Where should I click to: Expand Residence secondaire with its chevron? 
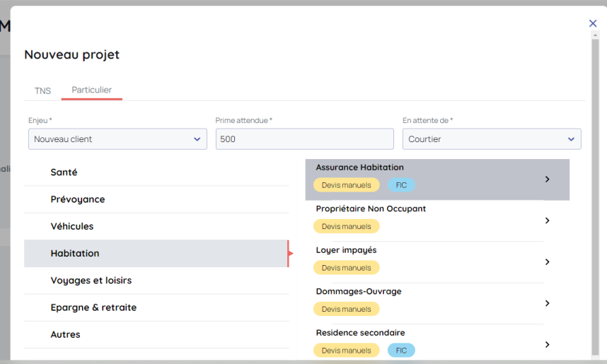pyautogui.click(x=547, y=345)
